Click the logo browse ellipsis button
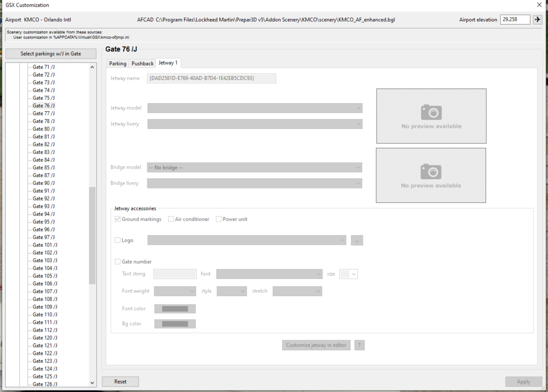Viewport: 548px width, 392px height. 357,240
